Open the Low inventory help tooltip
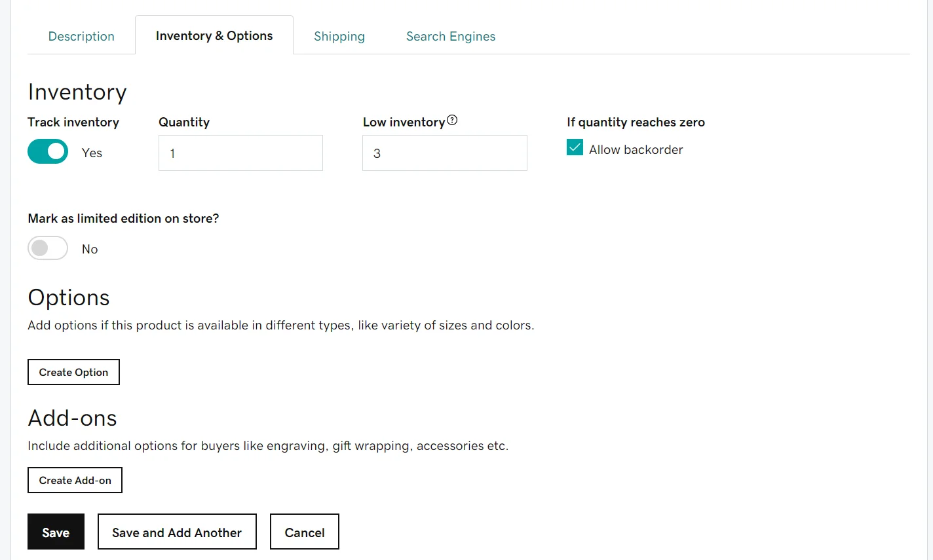The image size is (933, 560). coord(451,119)
